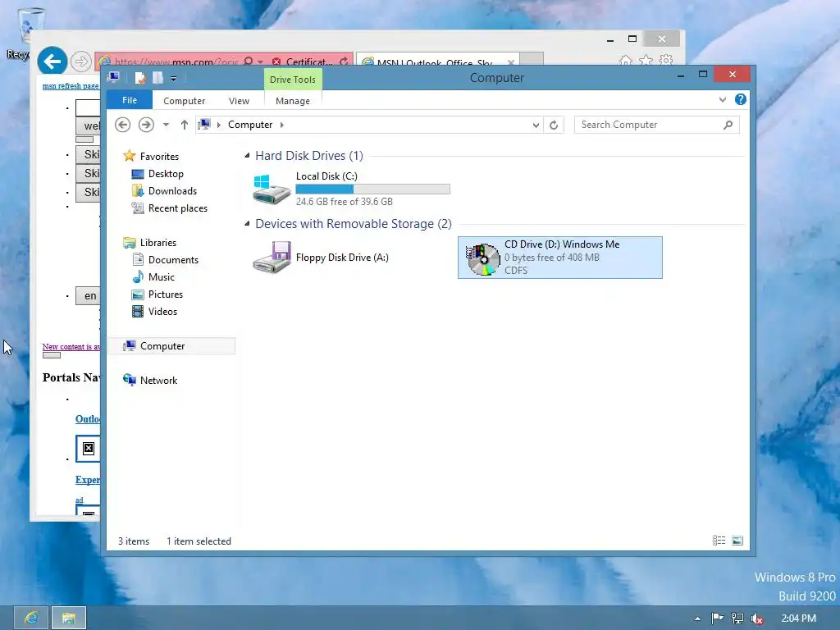840x630 pixels.
Task: Click favorites star icon in Internet Explorer
Action: click(646, 60)
